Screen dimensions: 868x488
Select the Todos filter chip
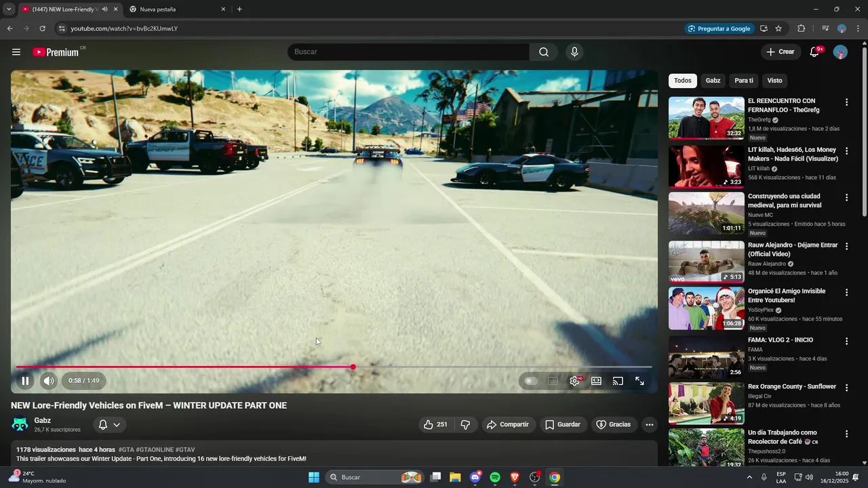click(x=683, y=81)
